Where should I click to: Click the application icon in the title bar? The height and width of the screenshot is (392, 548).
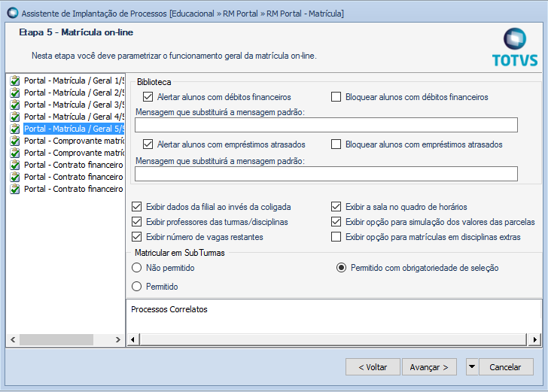pyautogui.click(x=13, y=13)
